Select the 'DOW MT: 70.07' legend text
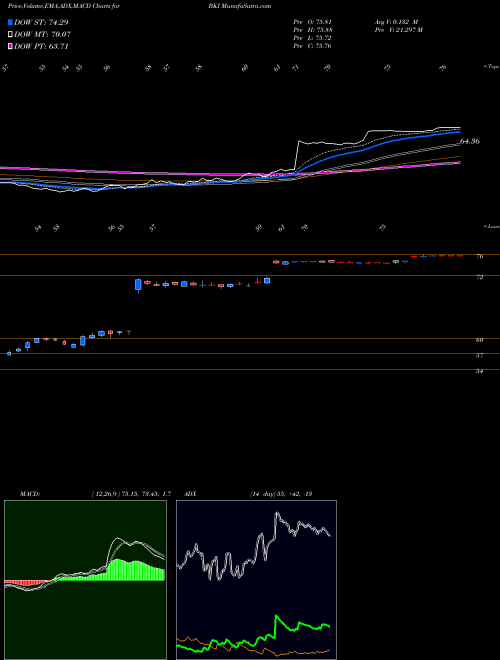Image resolution: width=500 pixels, height=660 pixels. point(42,35)
